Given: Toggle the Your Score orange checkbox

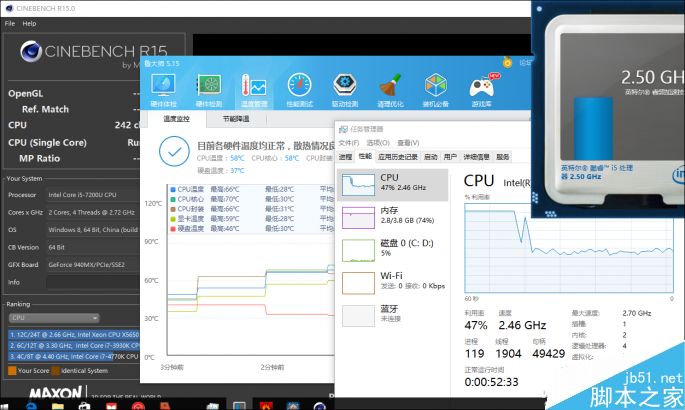Looking at the screenshot, I should coord(12,371).
